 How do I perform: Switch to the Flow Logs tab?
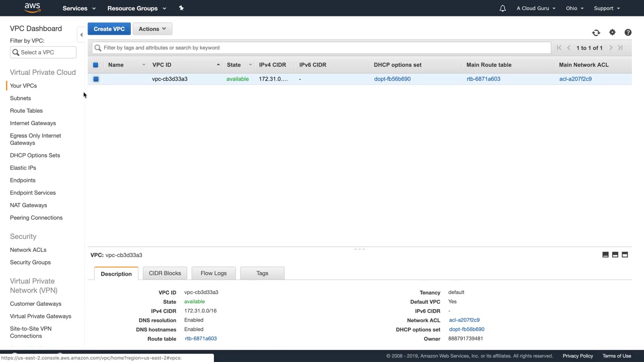coord(214,273)
